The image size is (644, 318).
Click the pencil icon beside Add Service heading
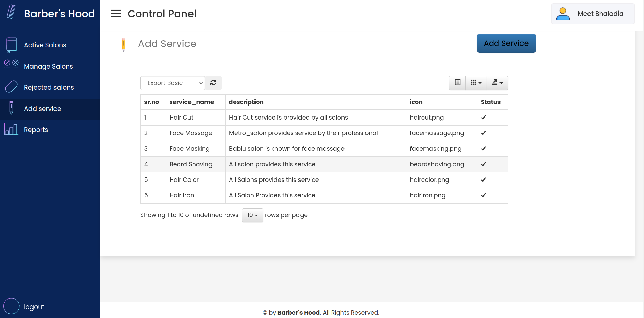coord(124,44)
